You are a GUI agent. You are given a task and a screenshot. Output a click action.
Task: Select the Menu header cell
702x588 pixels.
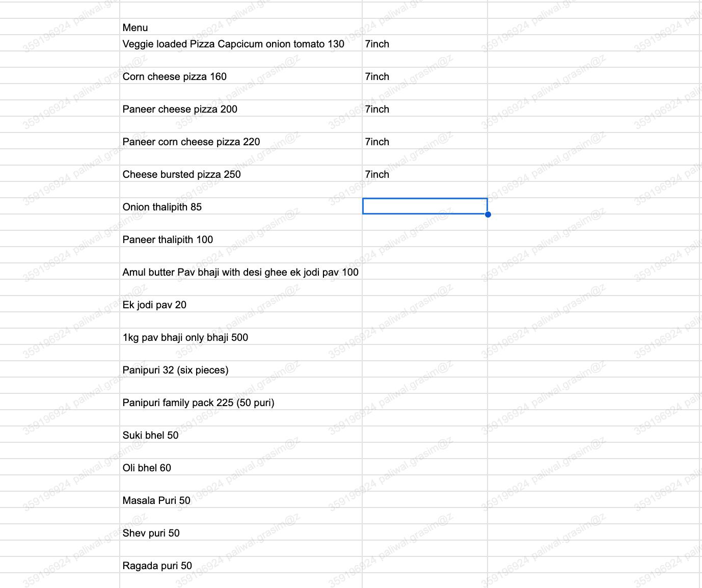point(241,27)
